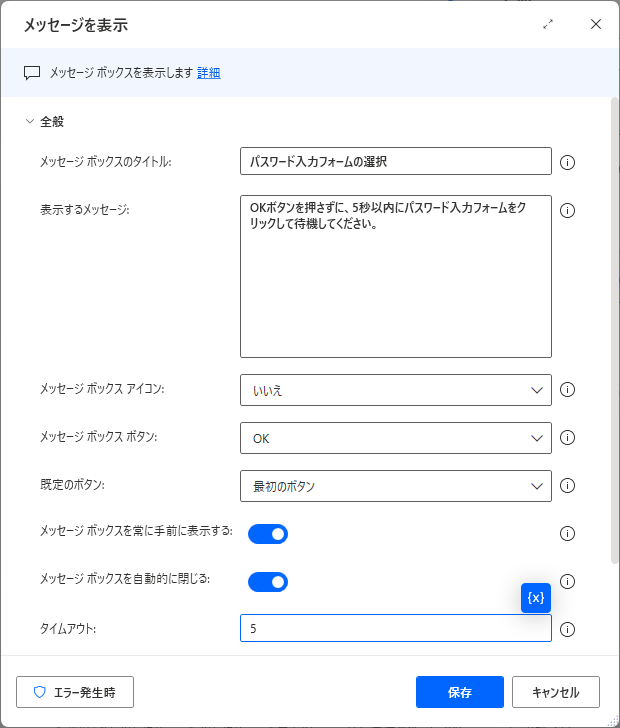Click info icon next to タイムアウト field
The image size is (620, 728).
click(x=567, y=630)
